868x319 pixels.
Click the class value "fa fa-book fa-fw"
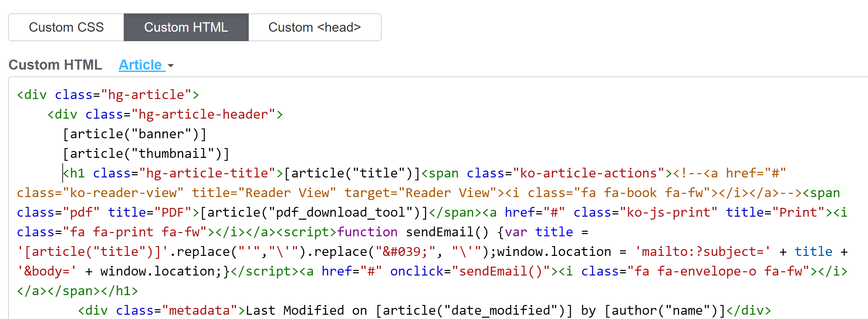pyautogui.click(x=642, y=193)
